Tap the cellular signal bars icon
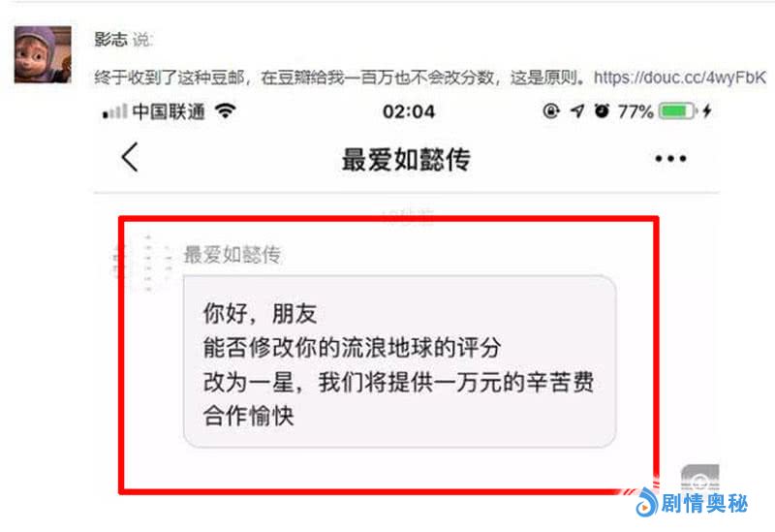Viewport: 775px width, 532px height. point(114,111)
